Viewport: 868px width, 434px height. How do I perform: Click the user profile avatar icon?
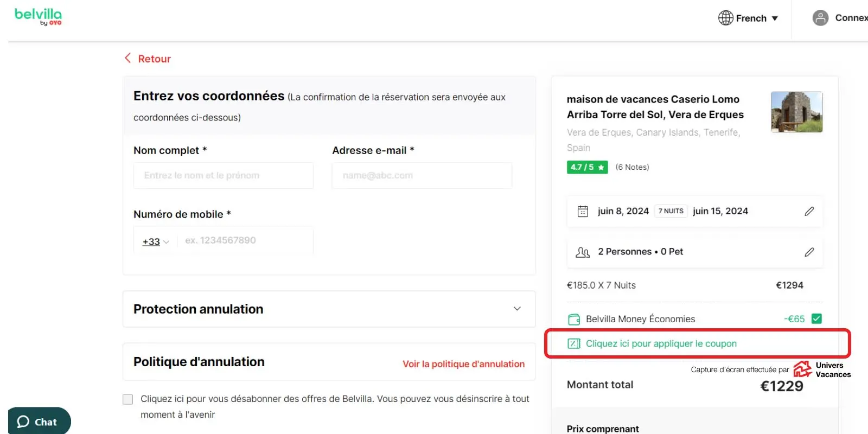pos(820,18)
